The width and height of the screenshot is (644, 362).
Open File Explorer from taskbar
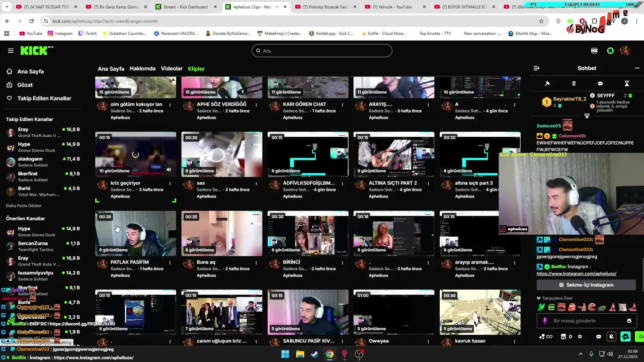click(300, 354)
